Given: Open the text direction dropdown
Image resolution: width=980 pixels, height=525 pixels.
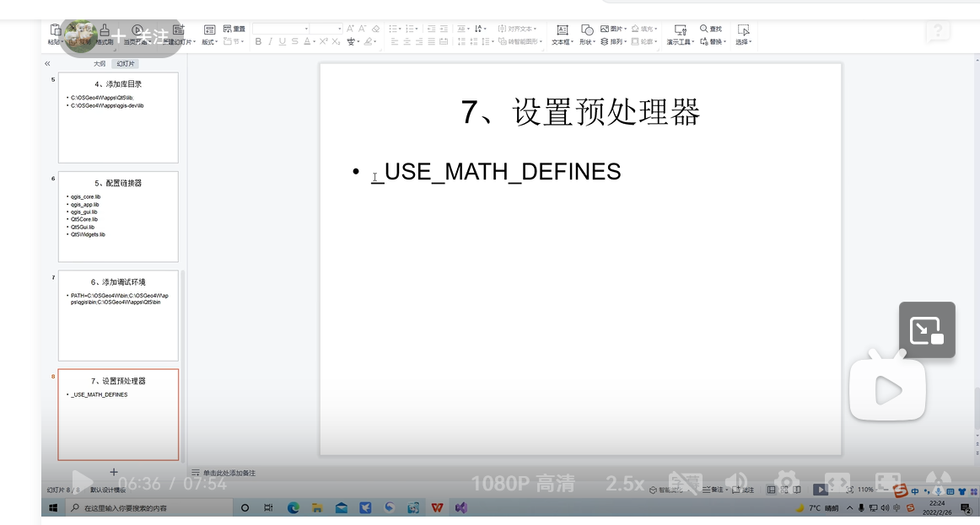Looking at the screenshot, I should tap(480, 29).
